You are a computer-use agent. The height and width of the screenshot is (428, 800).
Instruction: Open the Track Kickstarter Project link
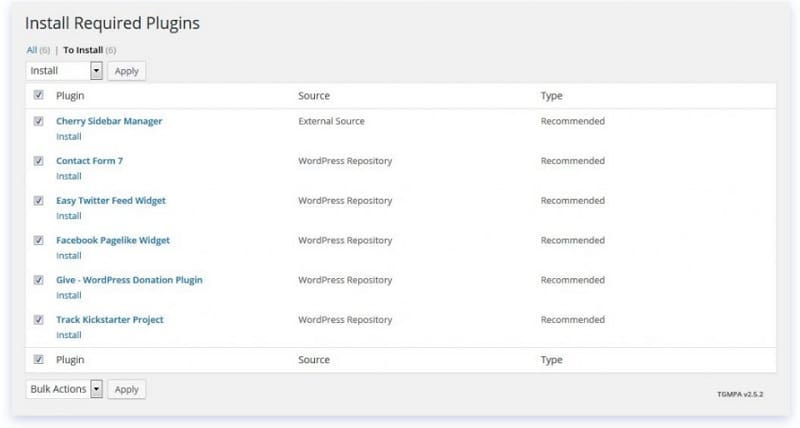coord(110,320)
